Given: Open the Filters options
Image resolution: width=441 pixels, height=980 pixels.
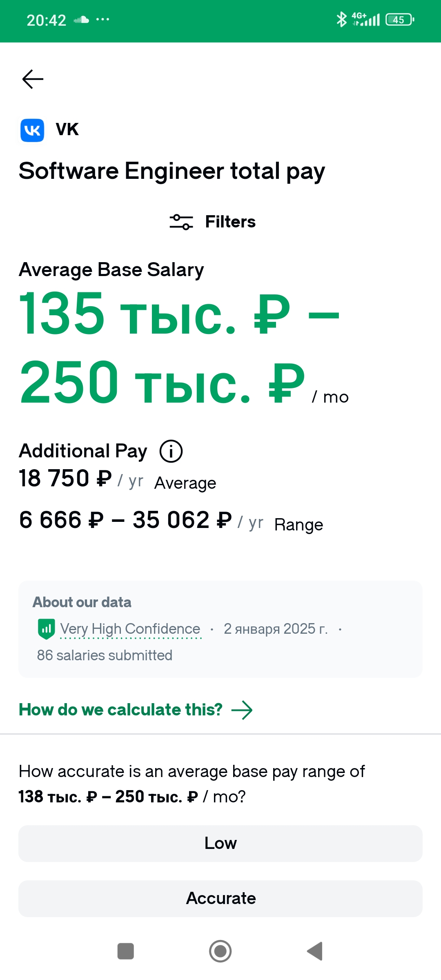Looking at the screenshot, I should click(x=230, y=222).
